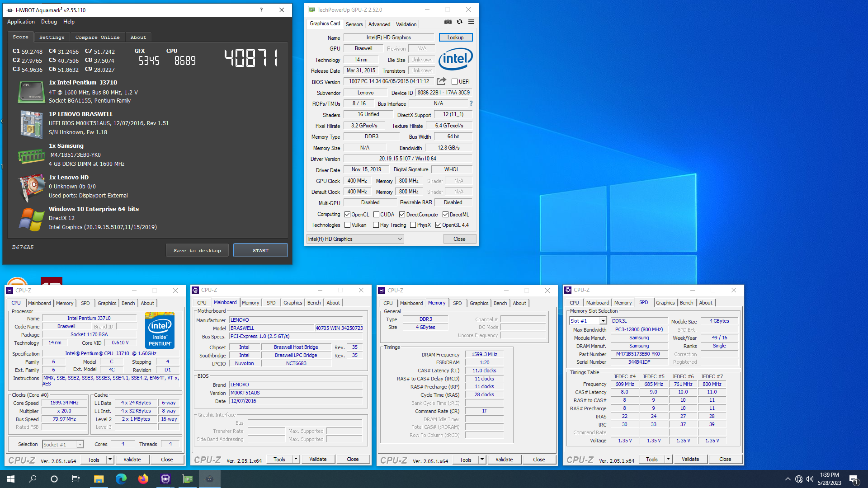The width and height of the screenshot is (868, 488).
Task: Open the Socket #1 selection dropdown
Action: [63, 445]
